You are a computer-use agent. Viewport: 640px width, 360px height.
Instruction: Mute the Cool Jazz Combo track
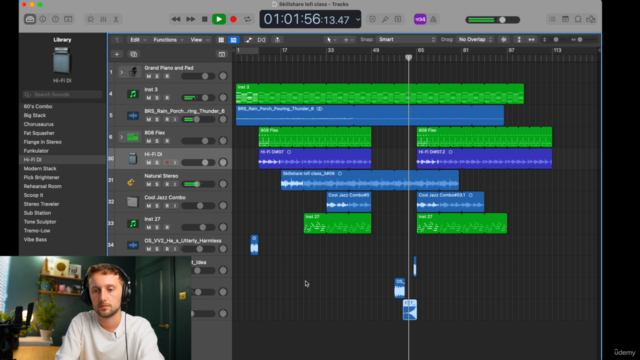(149, 206)
